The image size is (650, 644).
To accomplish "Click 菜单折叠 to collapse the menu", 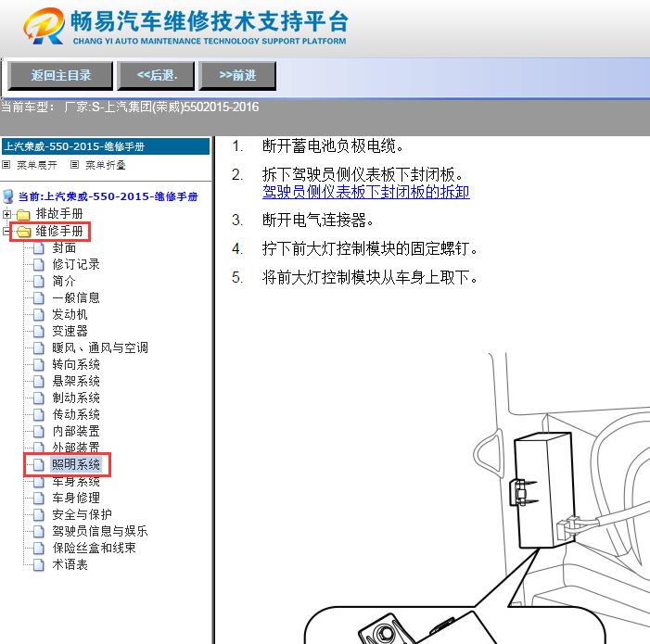I will point(106,165).
